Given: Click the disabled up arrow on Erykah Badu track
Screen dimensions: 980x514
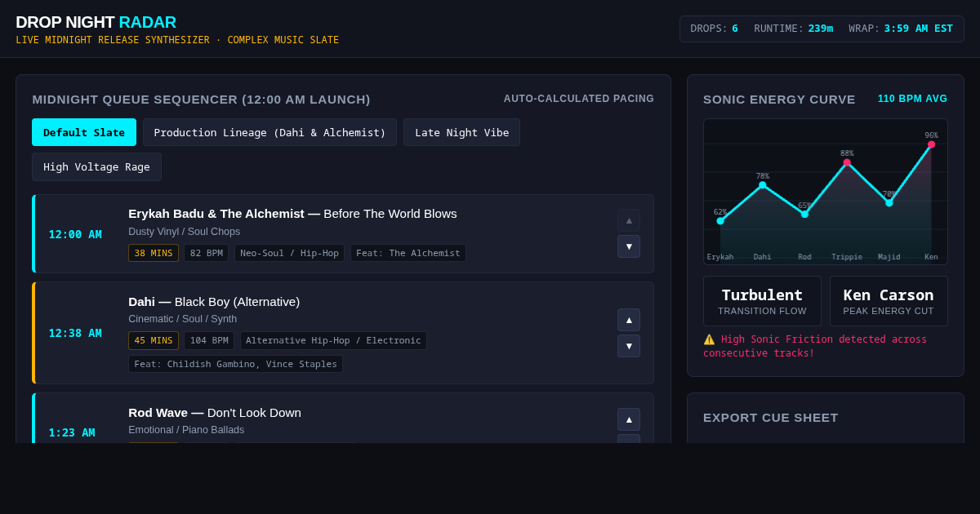Looking at the screenshot, I should click(629, 220).
